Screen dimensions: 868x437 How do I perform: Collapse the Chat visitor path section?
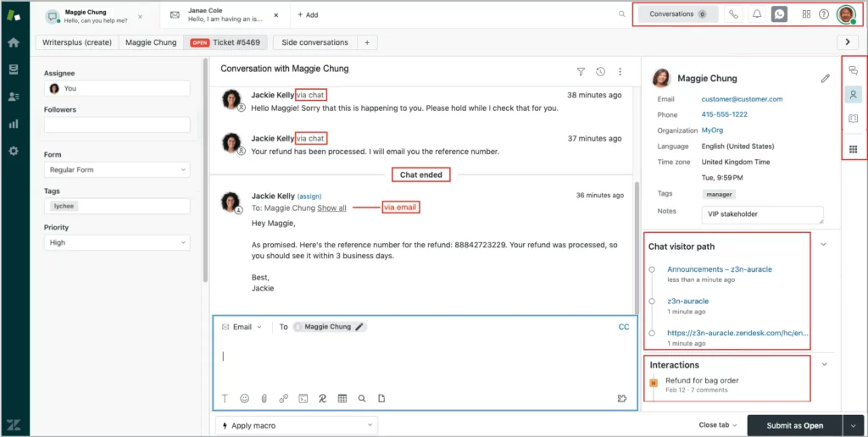[824, 245]
